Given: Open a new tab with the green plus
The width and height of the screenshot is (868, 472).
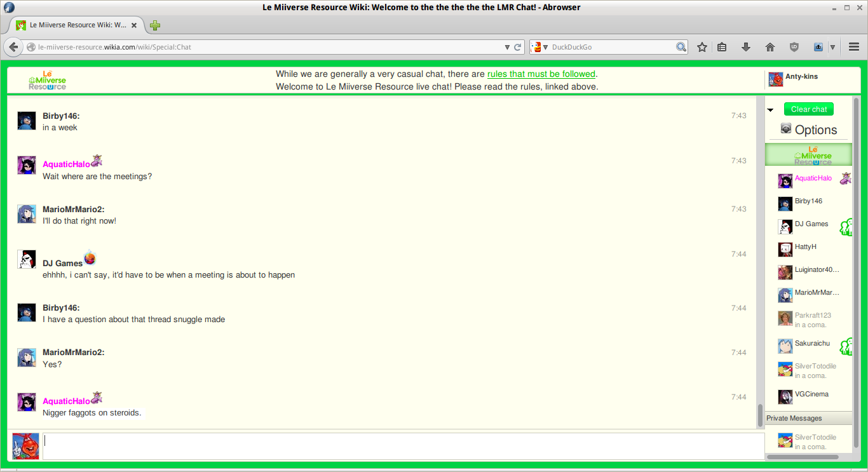Looking at the screenshot, I should [155, 25].
